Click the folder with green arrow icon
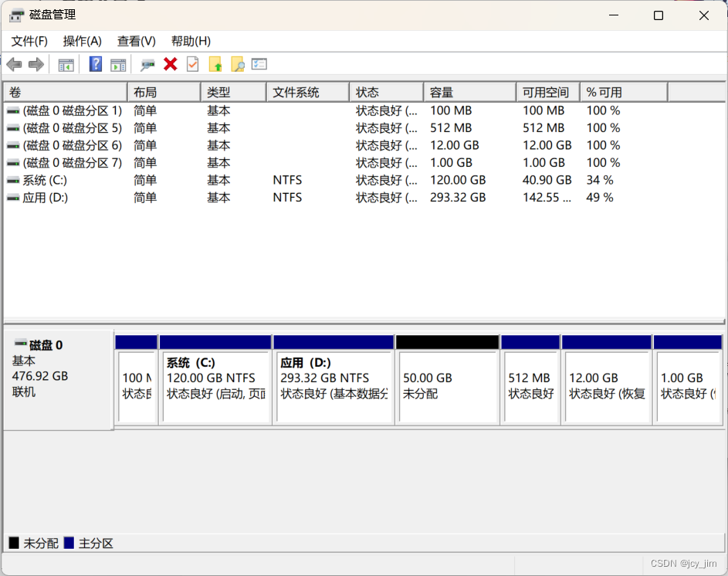728x576 pixels. pos(215,64)
